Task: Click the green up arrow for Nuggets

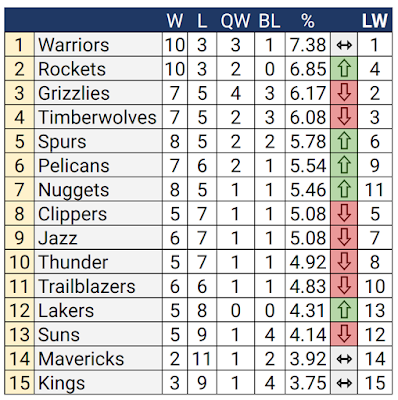Action: (x=344, y=190)
